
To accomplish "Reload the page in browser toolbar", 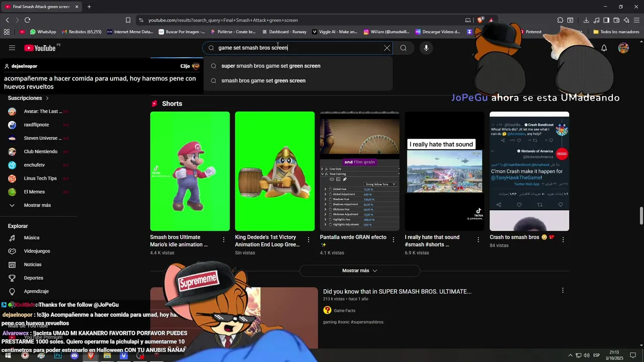I will pos(27,20).
